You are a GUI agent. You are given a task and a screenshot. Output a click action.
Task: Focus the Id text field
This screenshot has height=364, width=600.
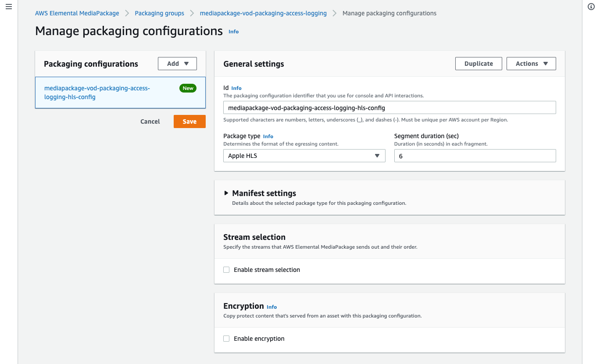[x=389, y=107]
